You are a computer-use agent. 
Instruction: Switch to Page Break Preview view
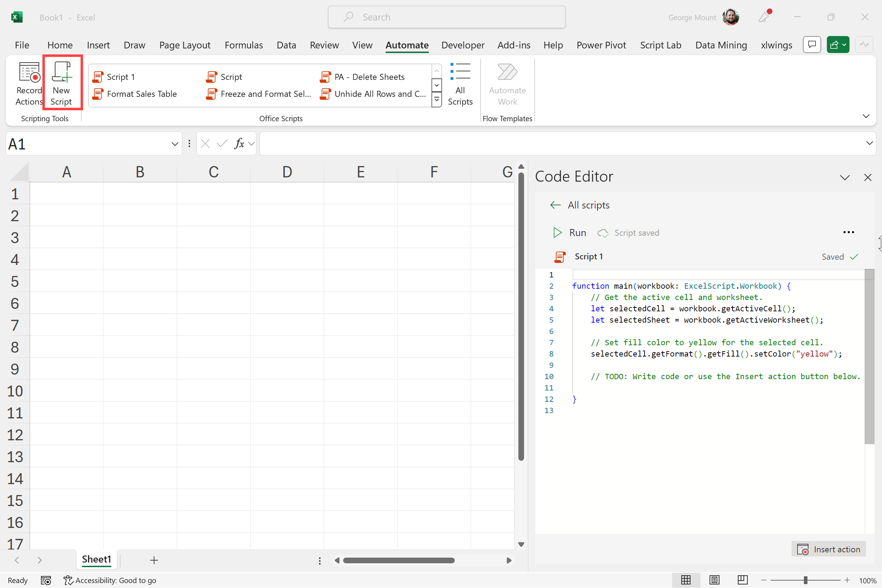742,580
